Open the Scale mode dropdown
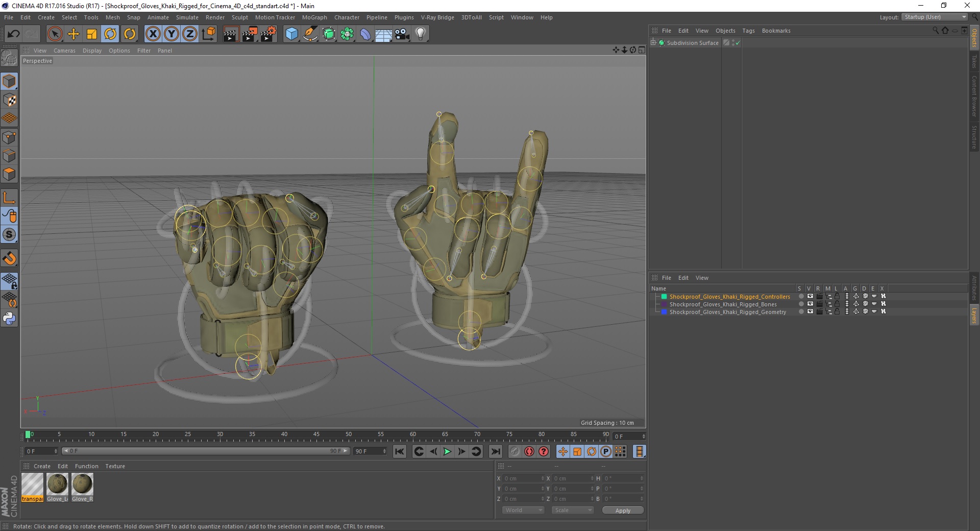This screenshot has height=531, width=980. coord(573,510)
